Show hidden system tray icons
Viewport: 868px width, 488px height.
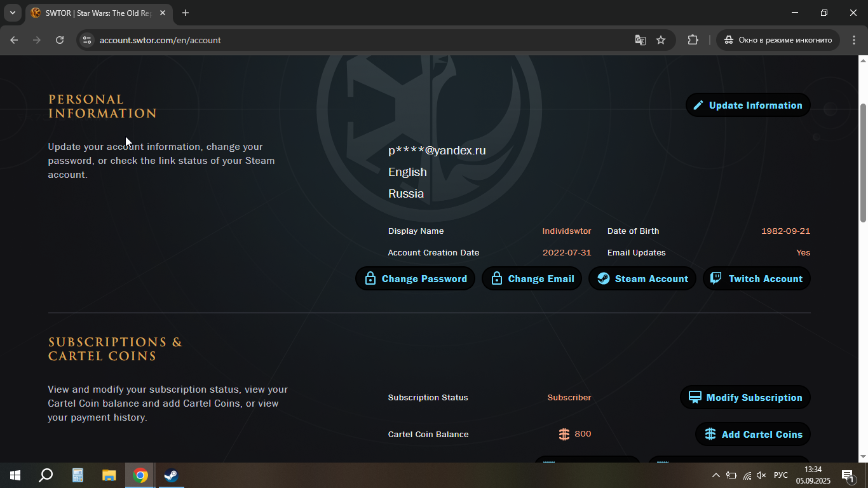[716, 475]
